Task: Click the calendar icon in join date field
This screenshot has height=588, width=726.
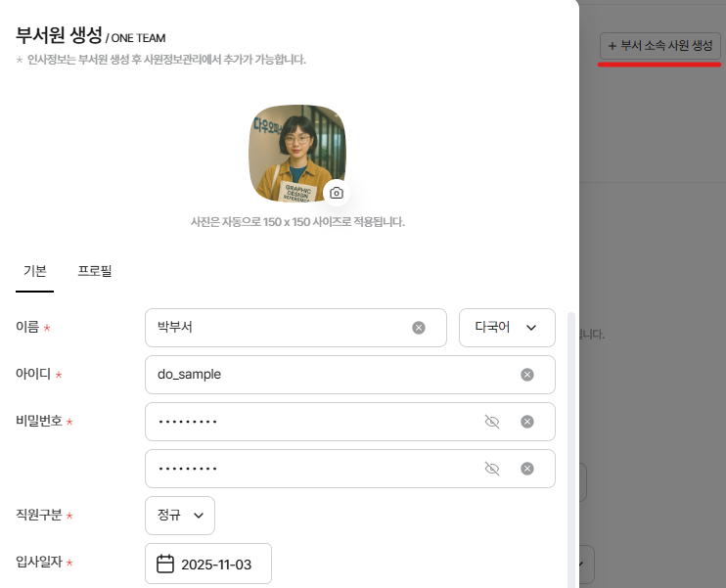Action: click(x=165, y=564)
